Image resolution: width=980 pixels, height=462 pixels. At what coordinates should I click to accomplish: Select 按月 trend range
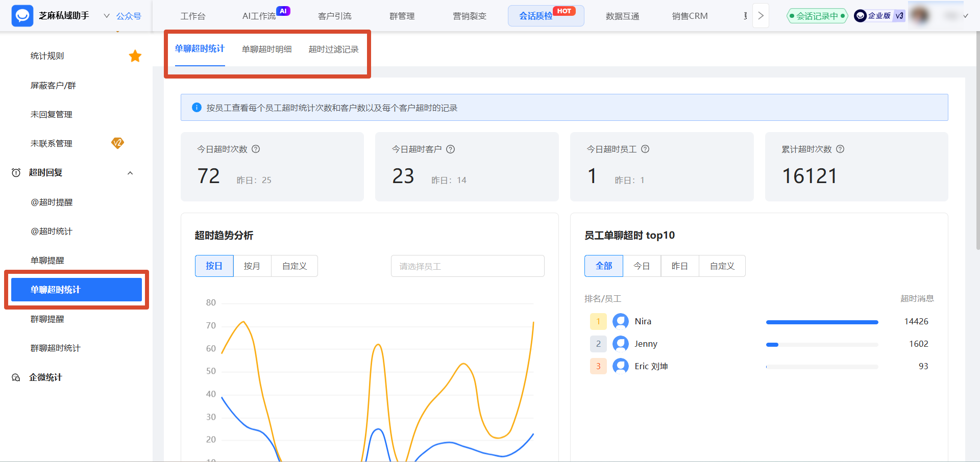[x=252, y=266]
